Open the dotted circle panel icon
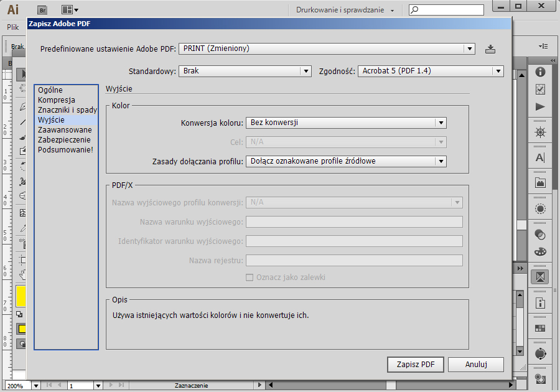 [540, 208]
